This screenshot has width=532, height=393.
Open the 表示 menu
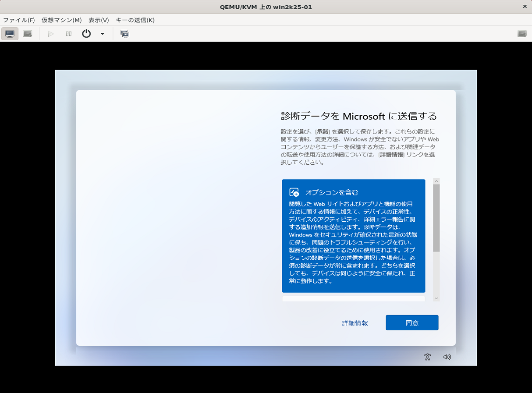tap(98, 20)
